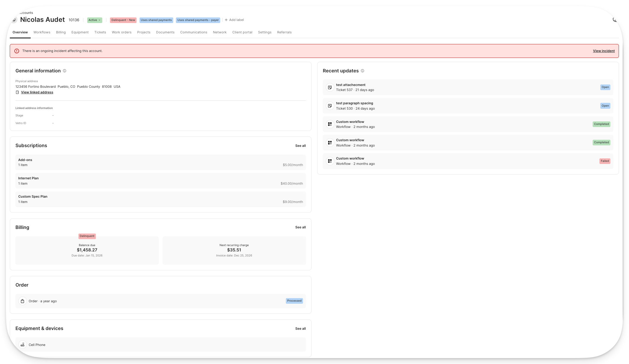Click the Nicolas Audet account name

pyautogui.click(x=42, y=19)
